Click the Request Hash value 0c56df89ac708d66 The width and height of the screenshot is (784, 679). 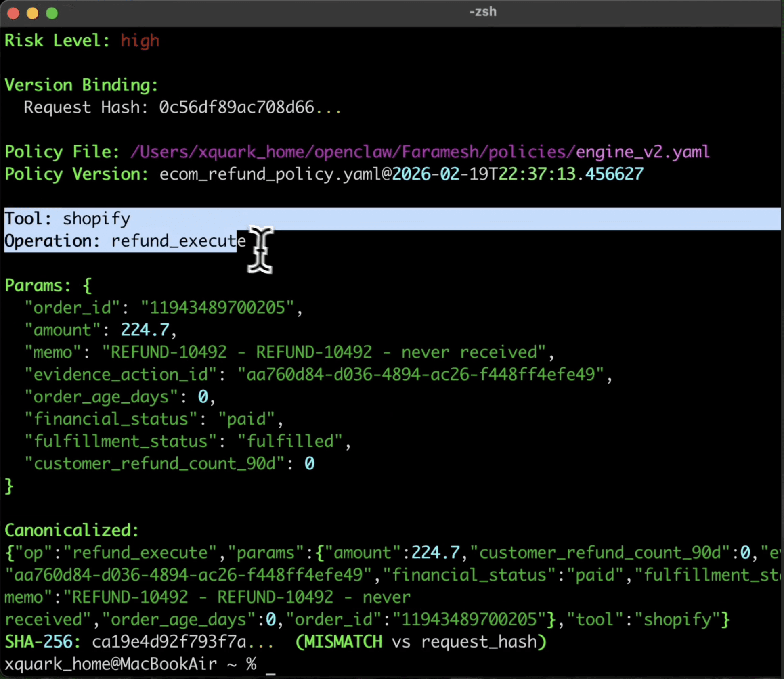pos(236,108)
